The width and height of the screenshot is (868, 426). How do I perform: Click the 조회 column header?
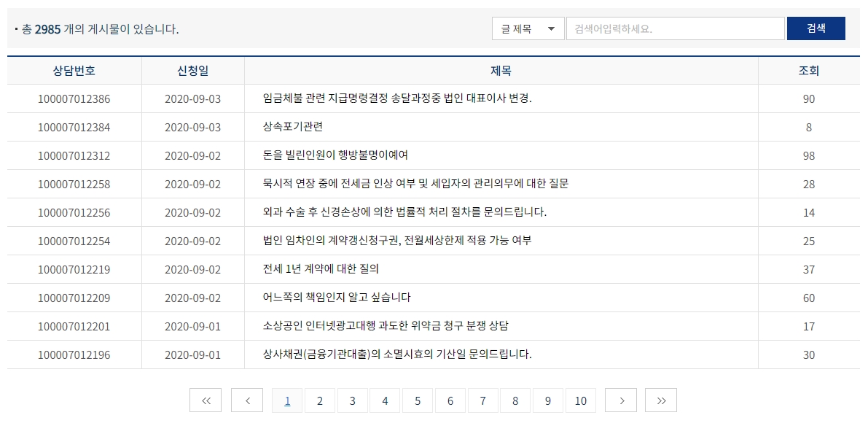point(809,71)
